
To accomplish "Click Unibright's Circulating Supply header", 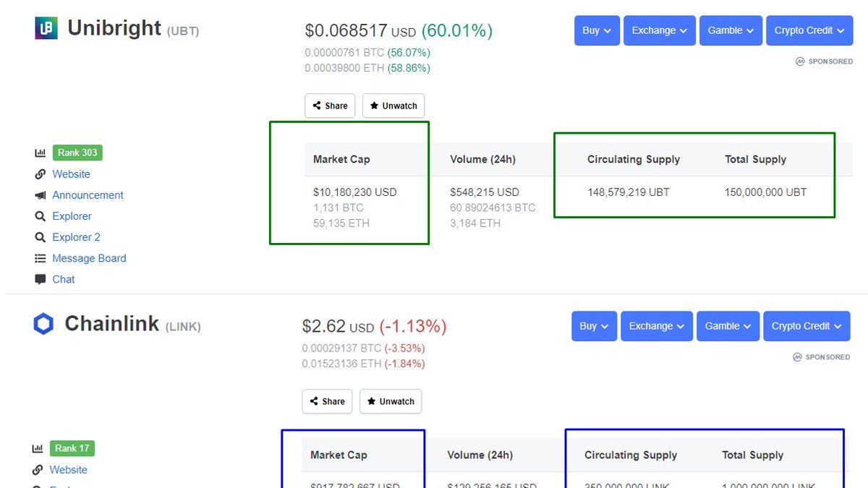I will 634,159.
